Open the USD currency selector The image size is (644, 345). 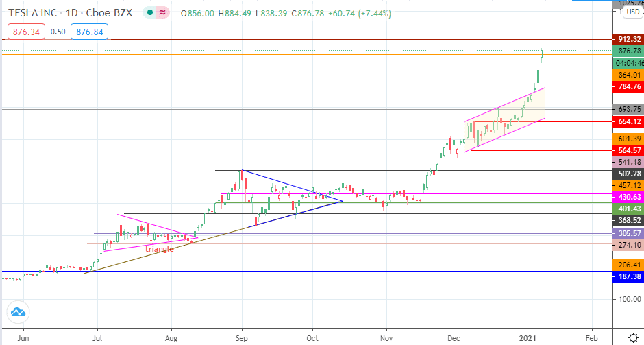point(633,12)
